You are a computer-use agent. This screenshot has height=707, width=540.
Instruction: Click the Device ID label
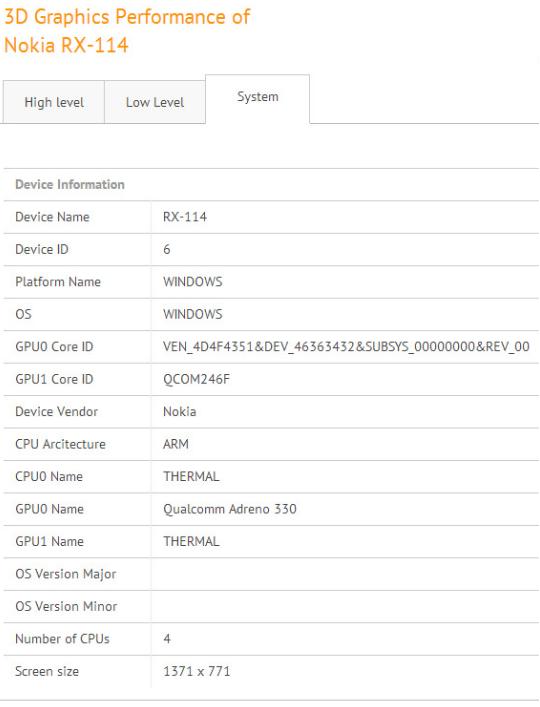pyautogui.click(x=41, y=249)
